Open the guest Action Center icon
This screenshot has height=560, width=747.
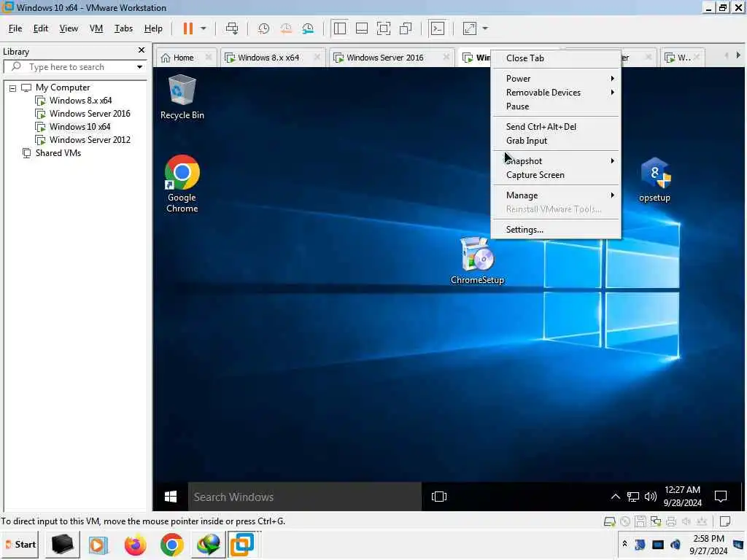[x=721, y=497]
